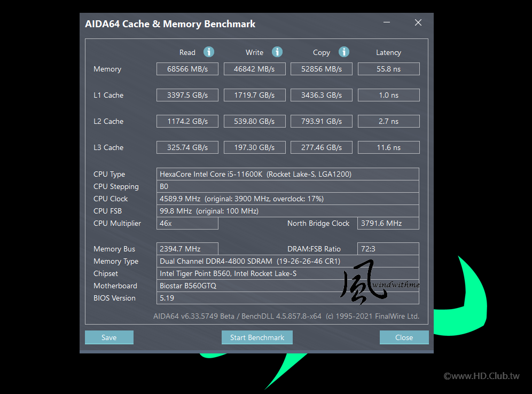The width and height of the screenshot is (532, 394).
Task: Click the BIOS Version field 5.19
Action: click(x=288, y=298)
